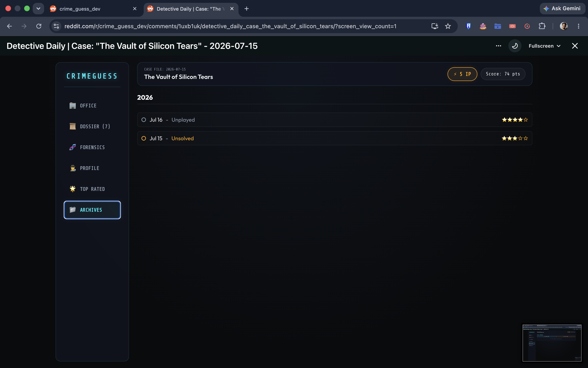This screenshot has height=368, width=588.
Task: Click the Jul 15 star rating
Action: point(515,138)
